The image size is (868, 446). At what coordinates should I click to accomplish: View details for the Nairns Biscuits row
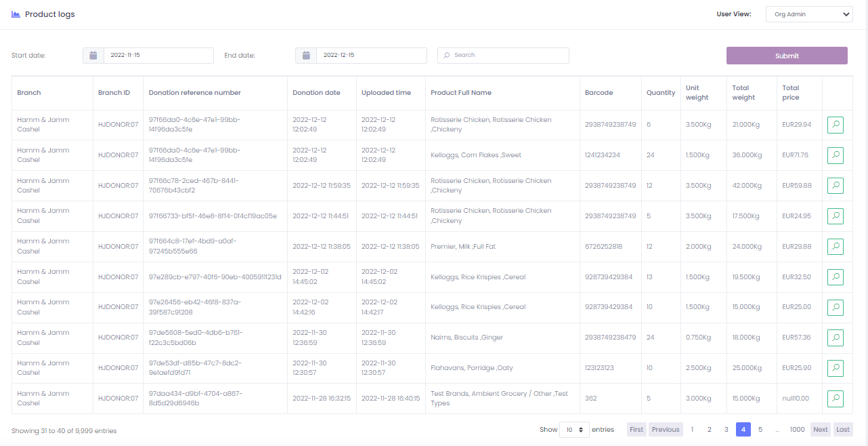836,338
